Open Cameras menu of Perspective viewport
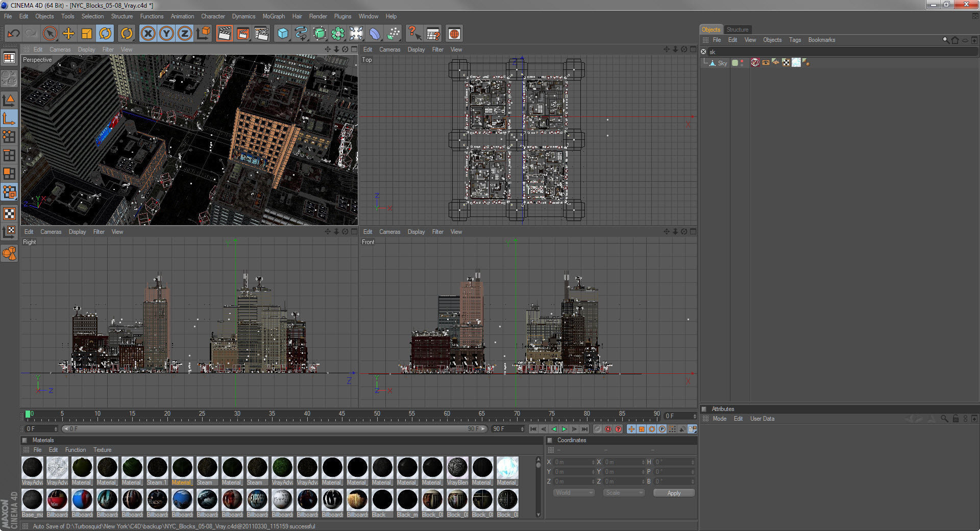The width and height of the screenshot is (980, 531). pos(60,50)
